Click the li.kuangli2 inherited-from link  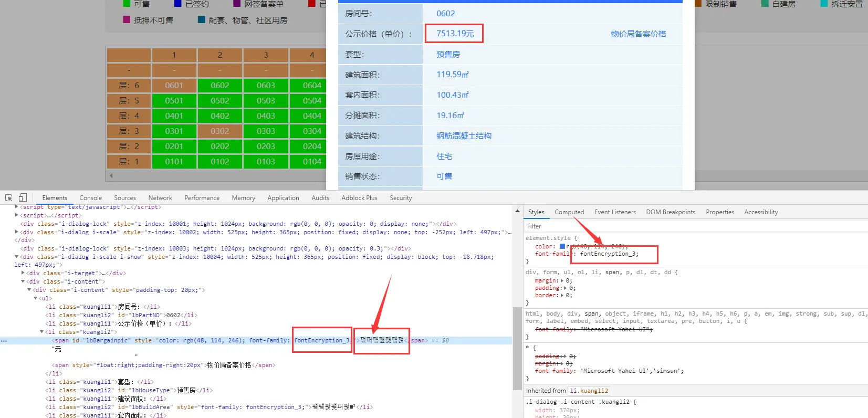coord(589,391)
